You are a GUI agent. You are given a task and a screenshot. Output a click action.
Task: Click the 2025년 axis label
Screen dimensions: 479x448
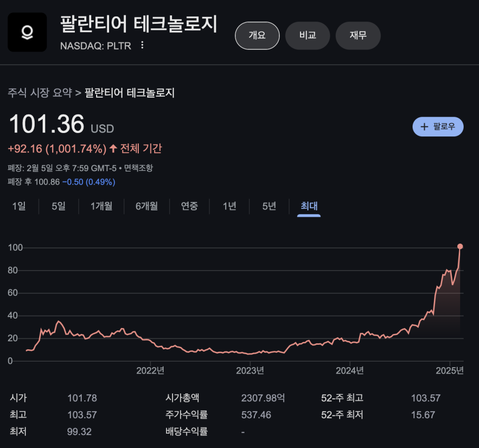(x=450, y=371)
